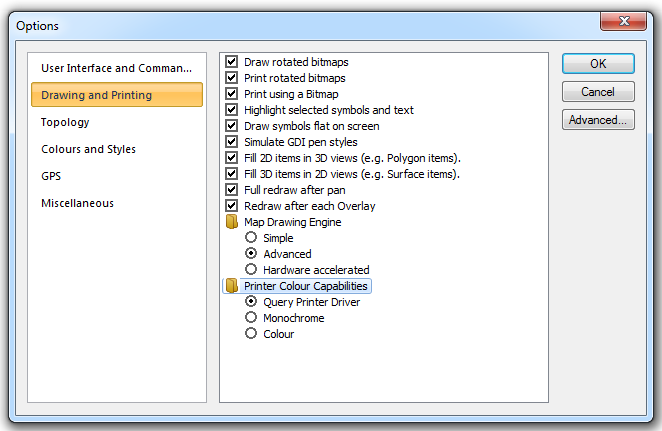
Task: Go to the GPS options page
Action: point(52,176)
